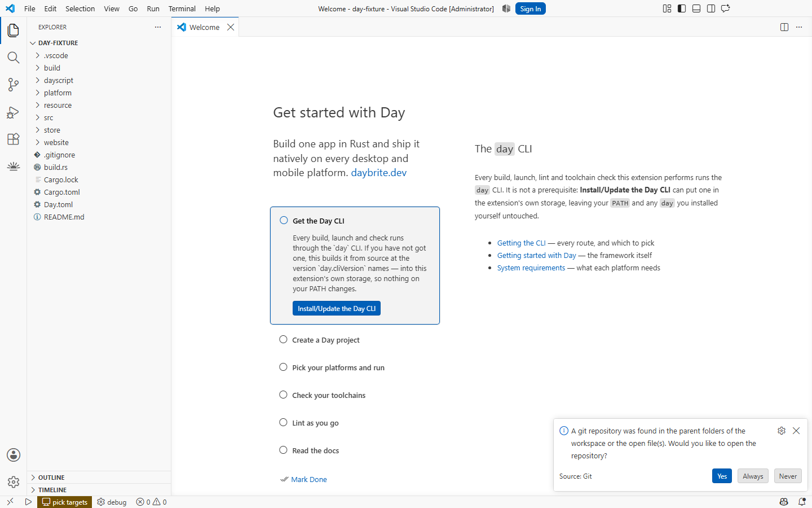
Task: Open the Day.toml file
Action: point(99,204)
